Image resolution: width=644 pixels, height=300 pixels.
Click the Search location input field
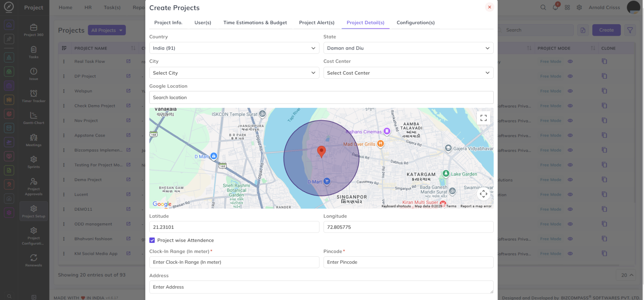[321, 97]
